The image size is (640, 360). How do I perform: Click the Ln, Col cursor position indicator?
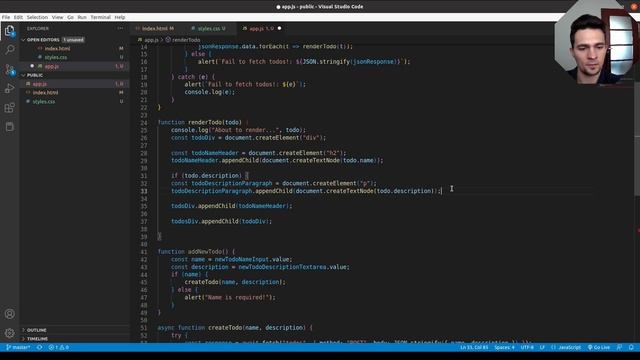[474, 347]
